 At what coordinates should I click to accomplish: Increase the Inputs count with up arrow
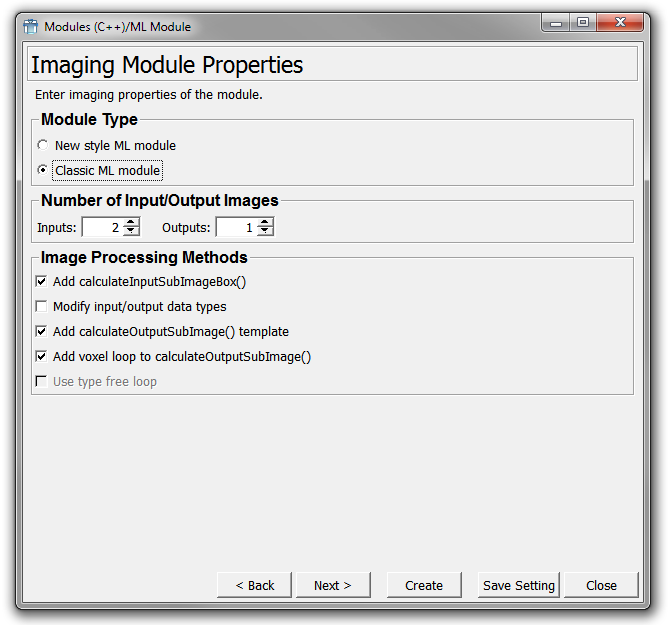coord(131,223)
